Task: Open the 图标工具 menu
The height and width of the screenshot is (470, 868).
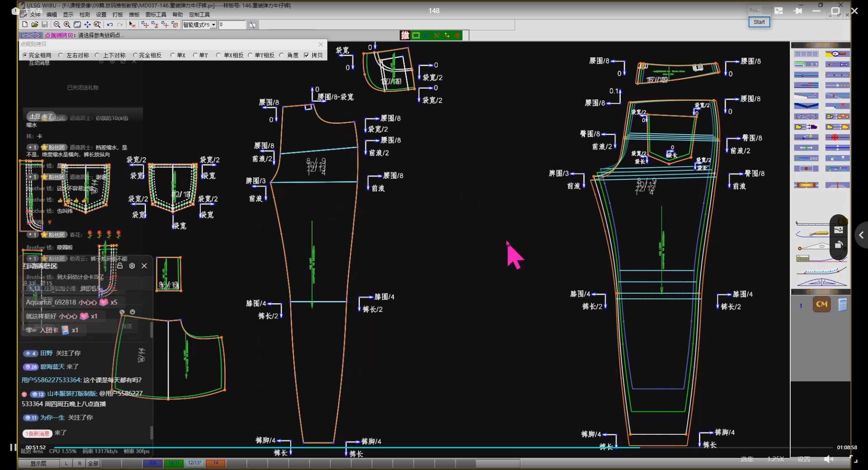Action: click(156, 14)
